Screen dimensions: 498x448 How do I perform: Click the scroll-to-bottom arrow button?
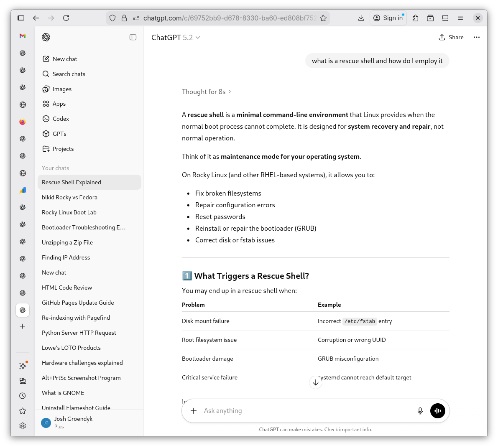(x=316, y=382)
